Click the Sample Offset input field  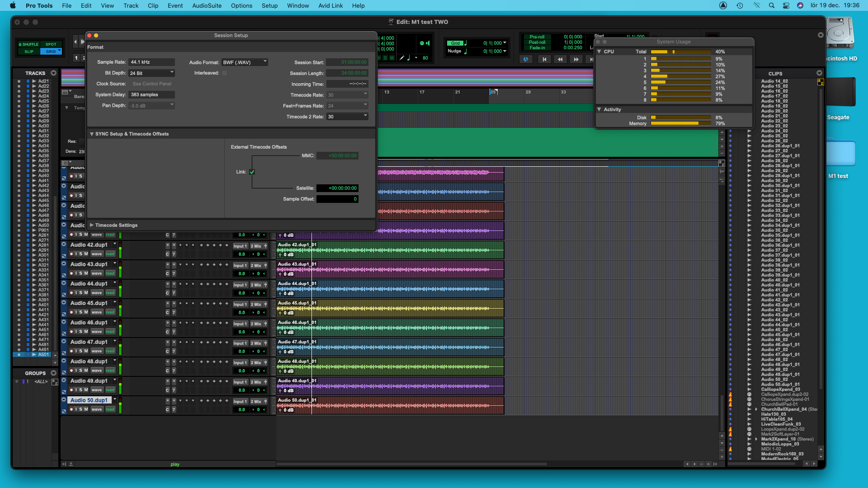[337, 199]
